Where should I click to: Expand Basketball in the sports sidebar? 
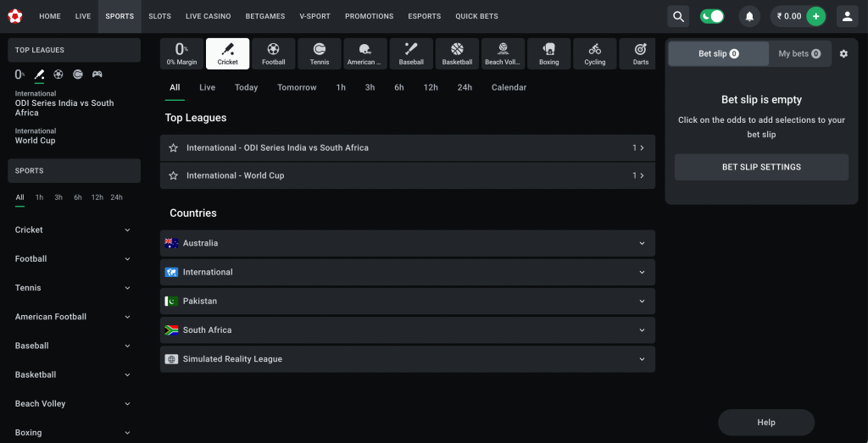point(74,375)
